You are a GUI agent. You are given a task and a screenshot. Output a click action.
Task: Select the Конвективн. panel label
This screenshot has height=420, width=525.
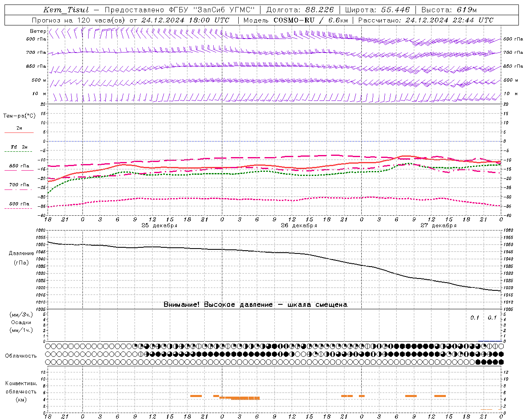[21, 383]
